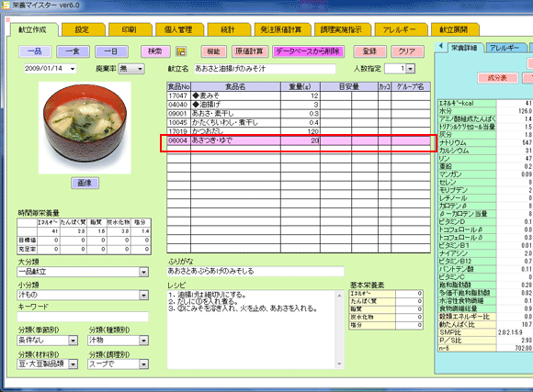Viewport: 533px width, 392px height.
Task: Switch to the 設定 tab
Action: [x=82, y=30]
